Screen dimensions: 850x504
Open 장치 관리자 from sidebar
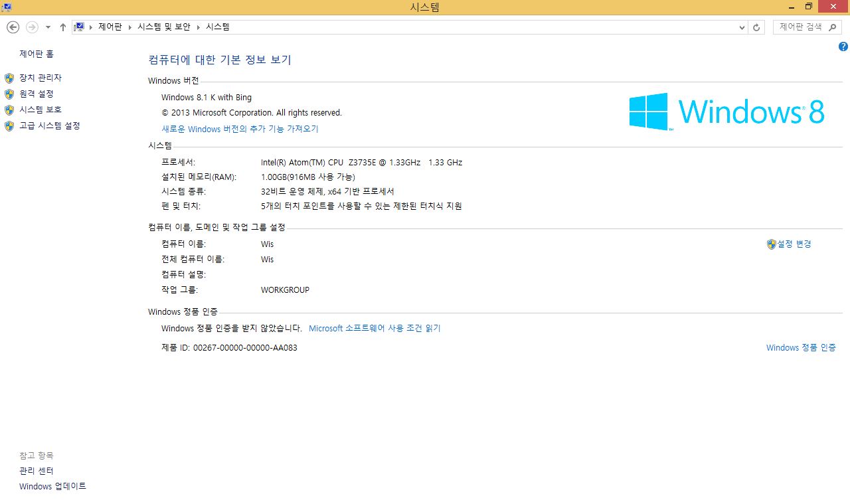click(x=41, y=78)
